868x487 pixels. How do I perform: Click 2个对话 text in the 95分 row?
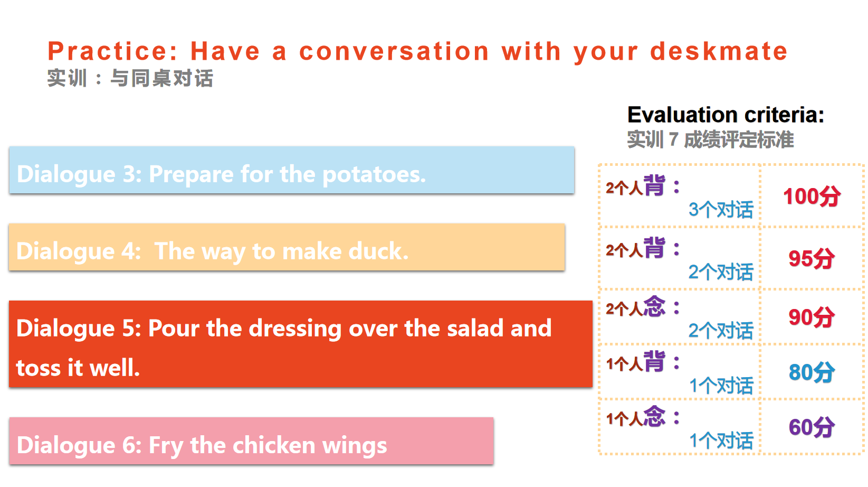721,272
